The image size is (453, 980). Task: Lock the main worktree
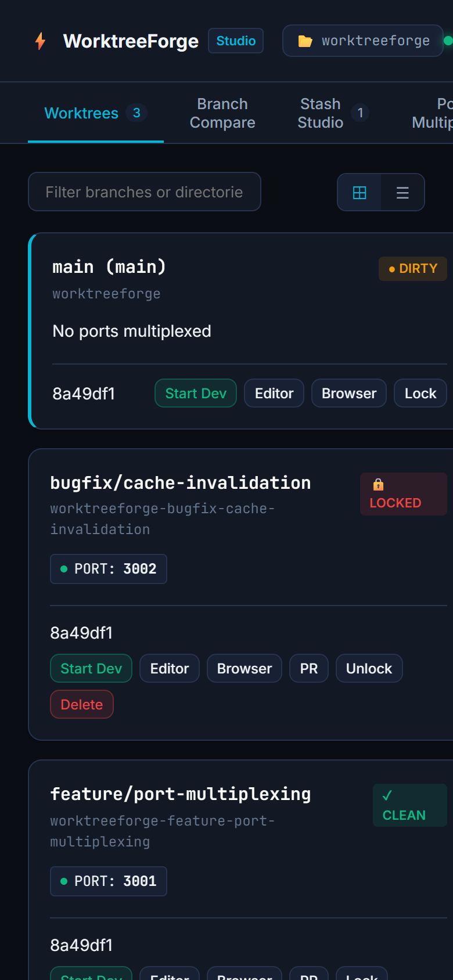point(420,393)
